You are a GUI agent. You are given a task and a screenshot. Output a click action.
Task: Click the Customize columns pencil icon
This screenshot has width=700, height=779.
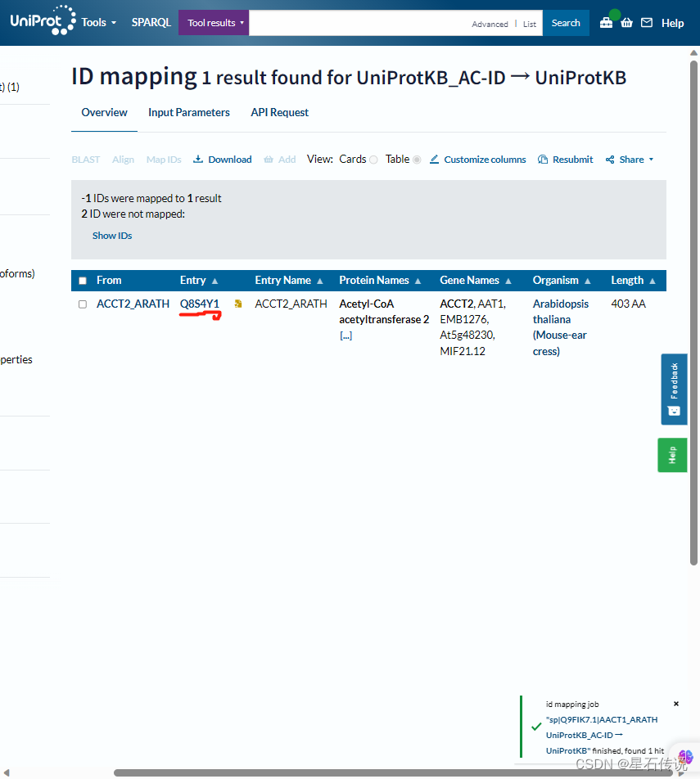434,159
